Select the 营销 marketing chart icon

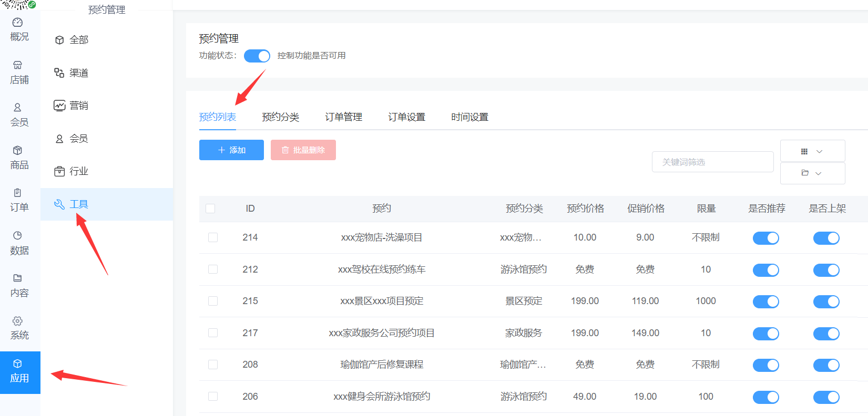click(59, 106)
